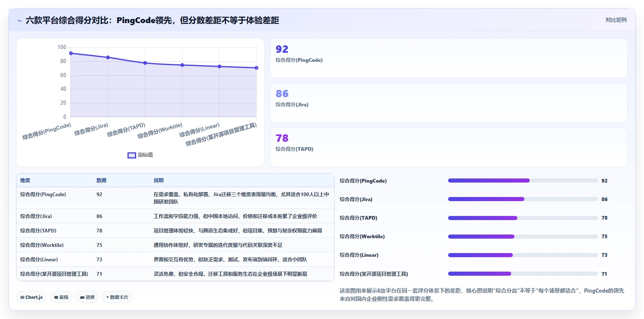This screenshot has height=319, width=644.
Task: Click the x-axis label 综合得分(Worktile) on chart
Action: point(160,130)
